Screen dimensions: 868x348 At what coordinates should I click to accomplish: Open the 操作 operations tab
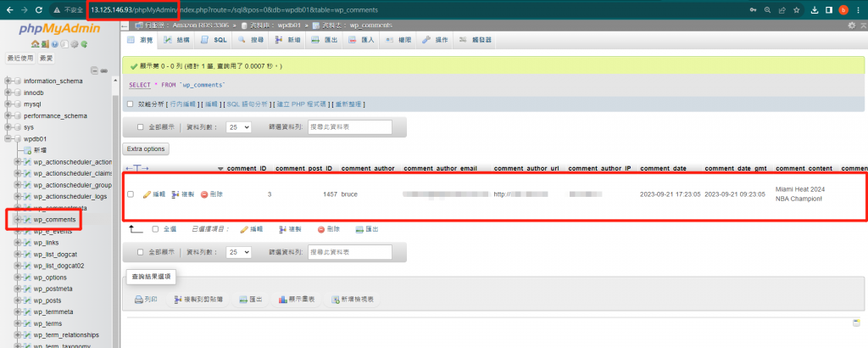tap(435, 40)
